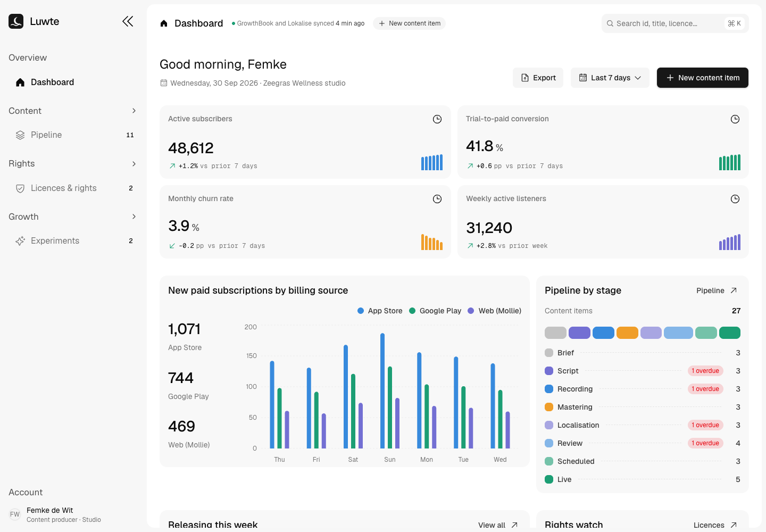Screen dimensions: 766x532
Task: Click the overdue badge on Script row
Action: point(705,371)
